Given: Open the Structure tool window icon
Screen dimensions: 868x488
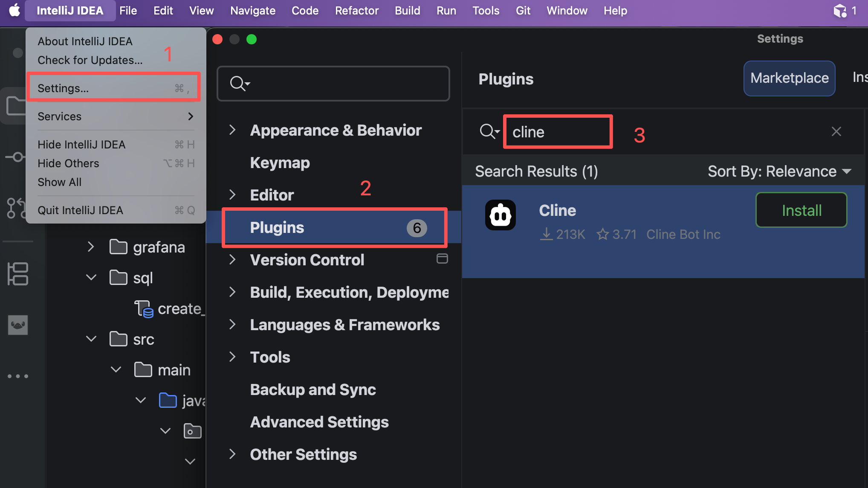Looking at the screenshot, I should pyautogui.click(x=17, y=273).
